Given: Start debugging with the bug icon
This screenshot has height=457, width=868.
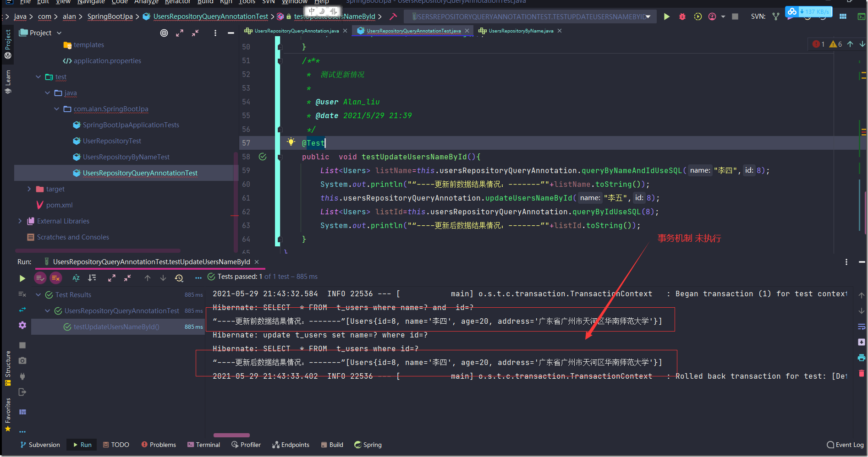Looking at the screenshot, I should 682,16.
